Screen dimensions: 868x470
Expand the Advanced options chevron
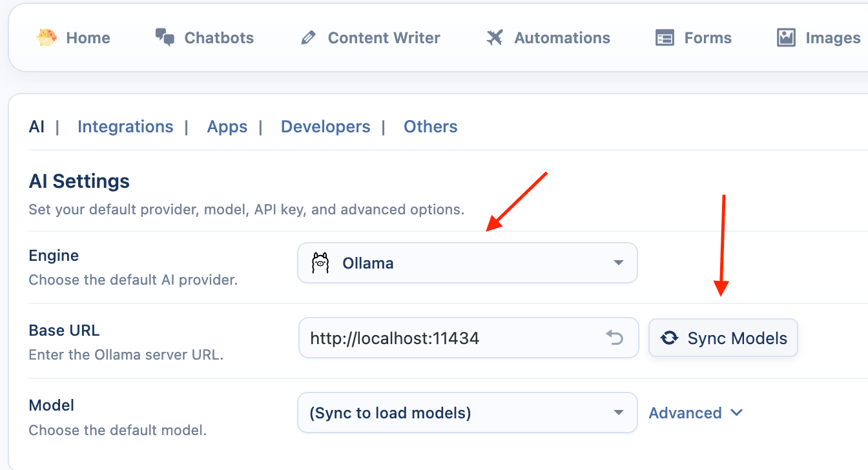(x=736, y=413)
